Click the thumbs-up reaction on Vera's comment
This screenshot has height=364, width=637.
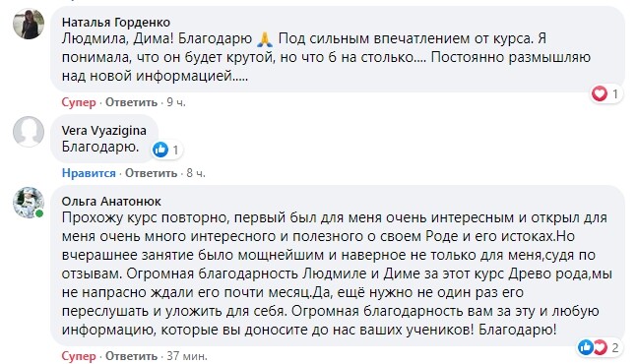pos(160,150)
